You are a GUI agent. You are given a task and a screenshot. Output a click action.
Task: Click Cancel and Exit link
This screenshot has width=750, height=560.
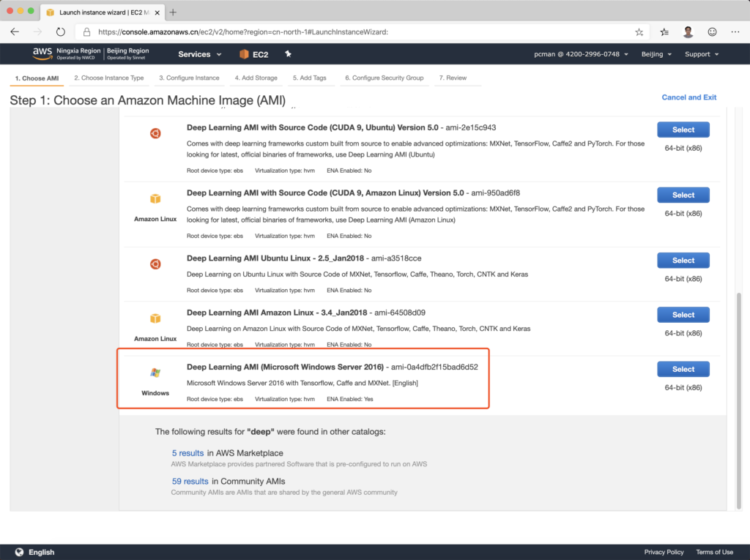688,97
